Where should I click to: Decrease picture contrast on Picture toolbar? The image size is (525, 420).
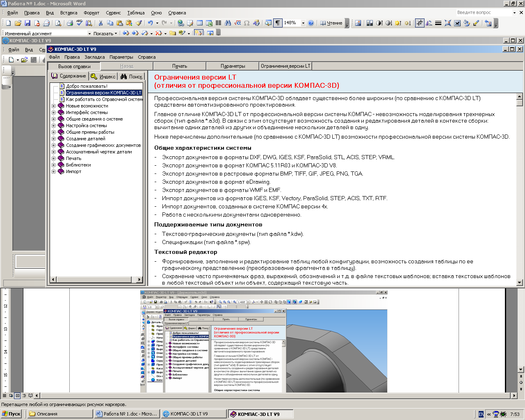click(388, 23)
